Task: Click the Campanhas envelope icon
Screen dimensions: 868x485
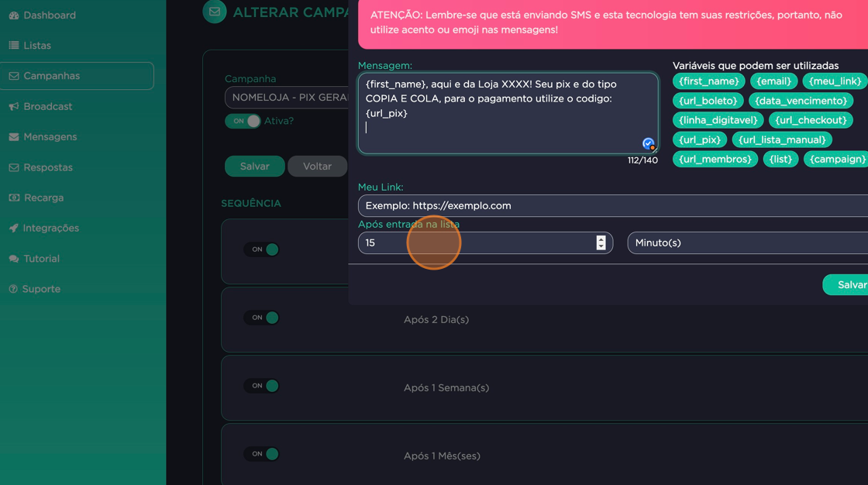Action: point(14,76)
